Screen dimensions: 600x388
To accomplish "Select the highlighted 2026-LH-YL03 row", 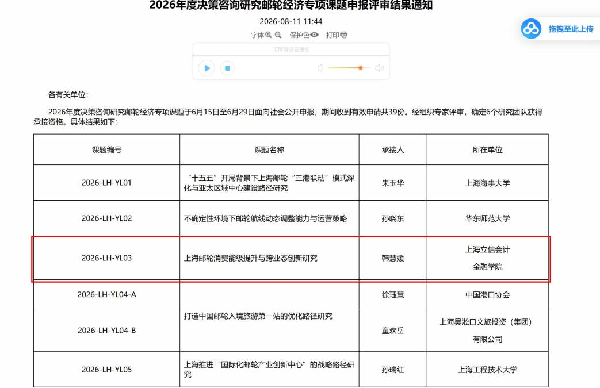I will pos(291,259).
